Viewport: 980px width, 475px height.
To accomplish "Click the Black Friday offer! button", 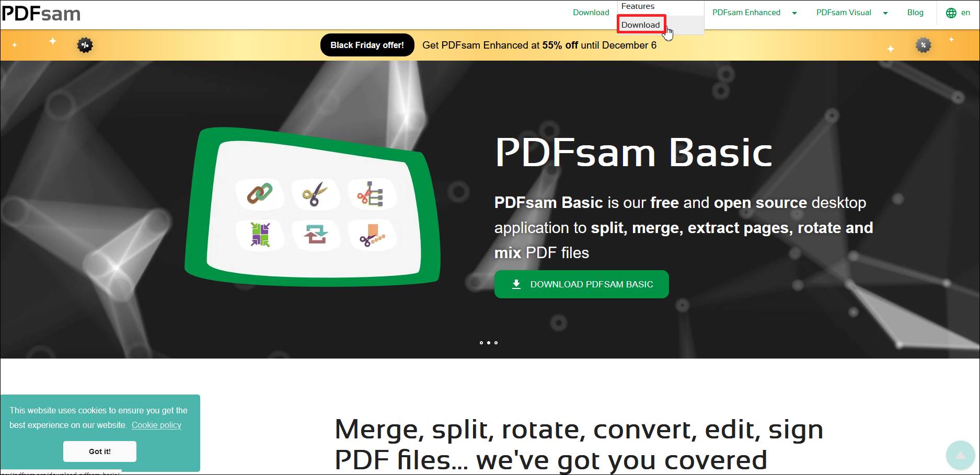I will (367, 45).
